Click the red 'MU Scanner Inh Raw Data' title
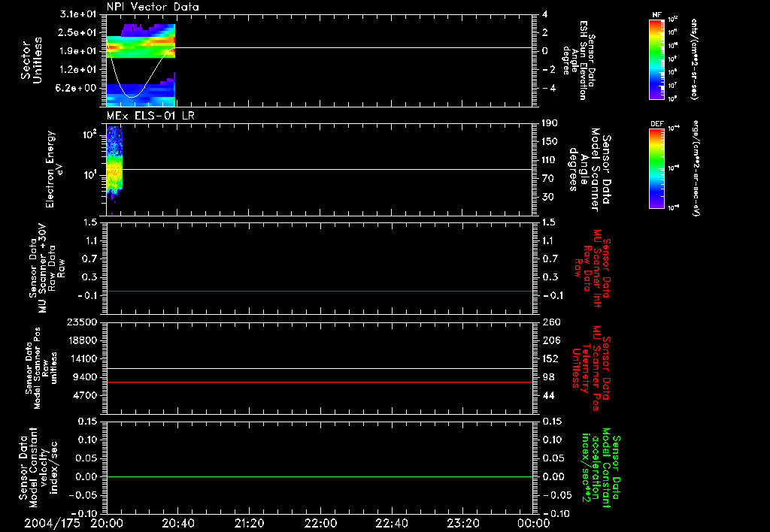This screenshot has width=770, height=532. click(591, 268)
